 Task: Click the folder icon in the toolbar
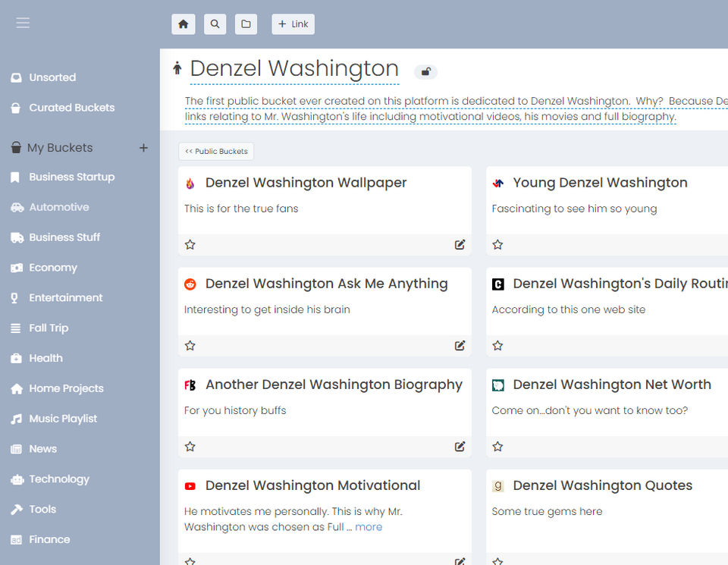point(246,24)
